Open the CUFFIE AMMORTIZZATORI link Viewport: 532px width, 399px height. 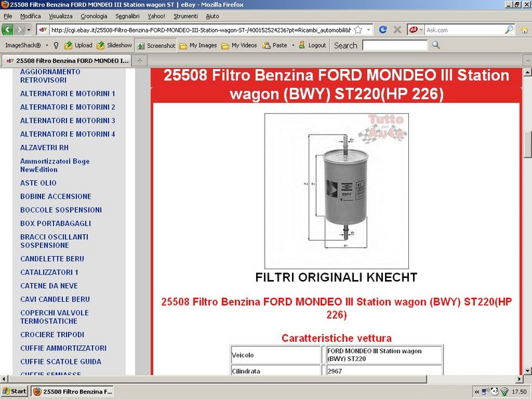coord(63,348)
